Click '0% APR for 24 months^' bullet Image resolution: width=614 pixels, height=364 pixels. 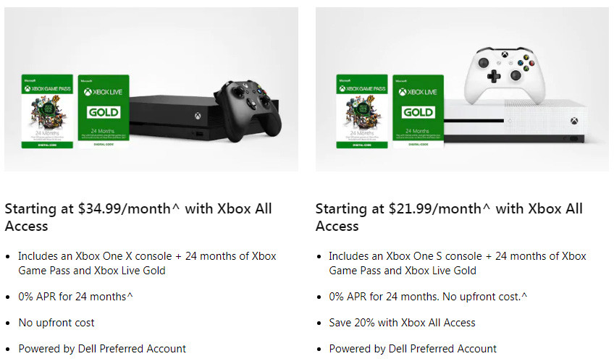75,297
